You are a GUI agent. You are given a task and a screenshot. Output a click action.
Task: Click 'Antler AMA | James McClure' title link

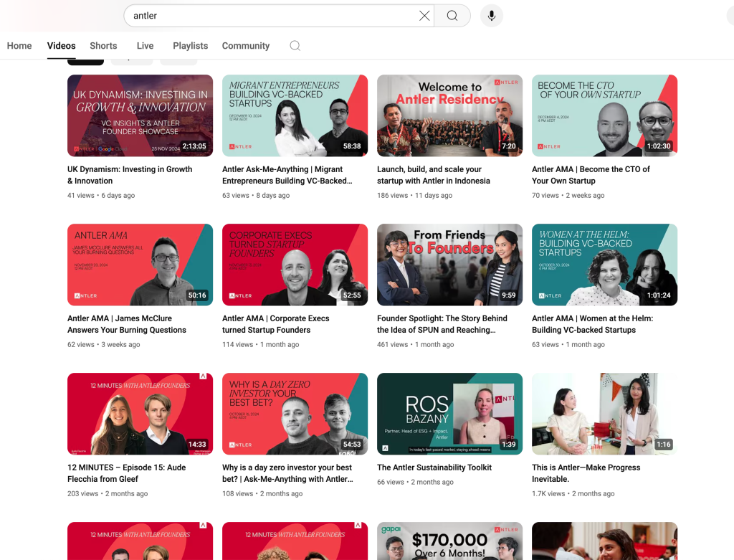(126, 324)
